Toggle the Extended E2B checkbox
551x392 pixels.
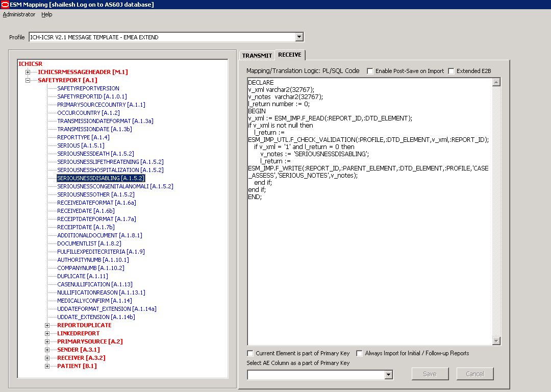pyautogui.click(x=451, y=71)
